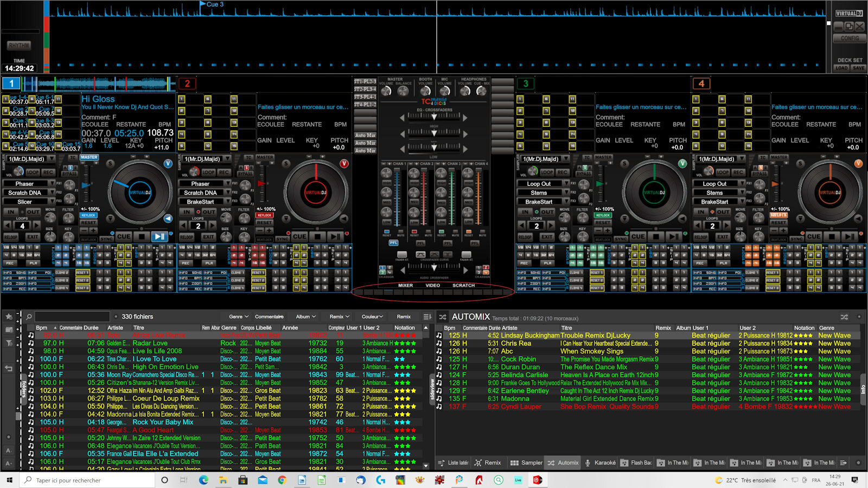Expand the Genre filter dropdown
The image size is (868, 488).
point(239,317)
